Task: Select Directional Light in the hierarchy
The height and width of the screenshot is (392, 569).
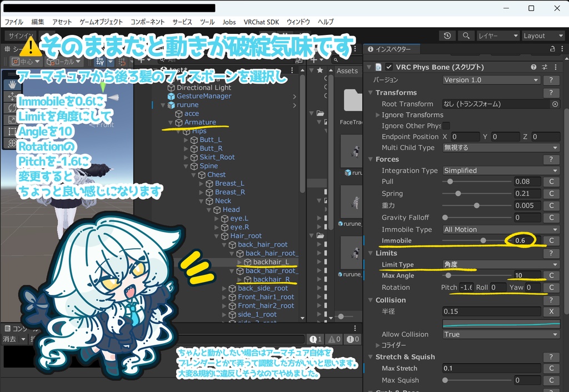Action: [204, 87]
